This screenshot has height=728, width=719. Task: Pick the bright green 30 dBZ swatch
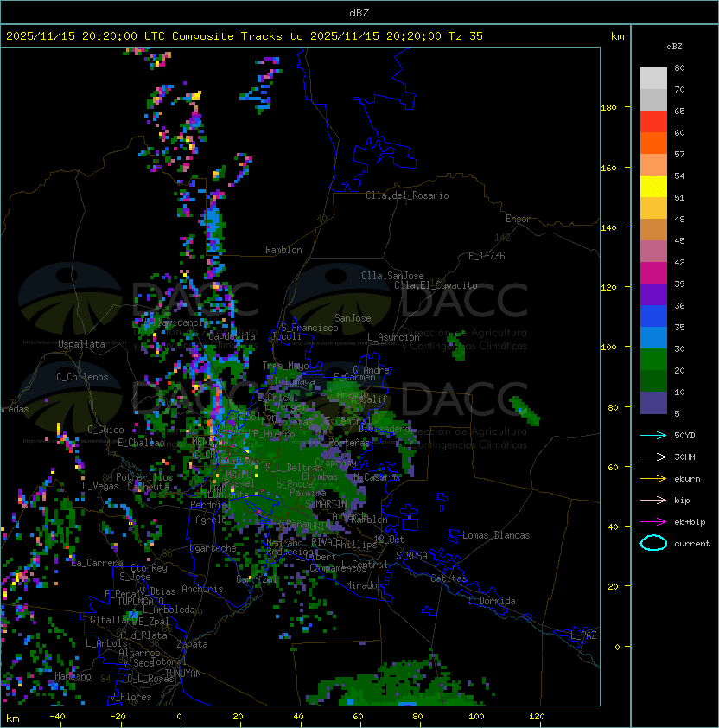(653, 360)
